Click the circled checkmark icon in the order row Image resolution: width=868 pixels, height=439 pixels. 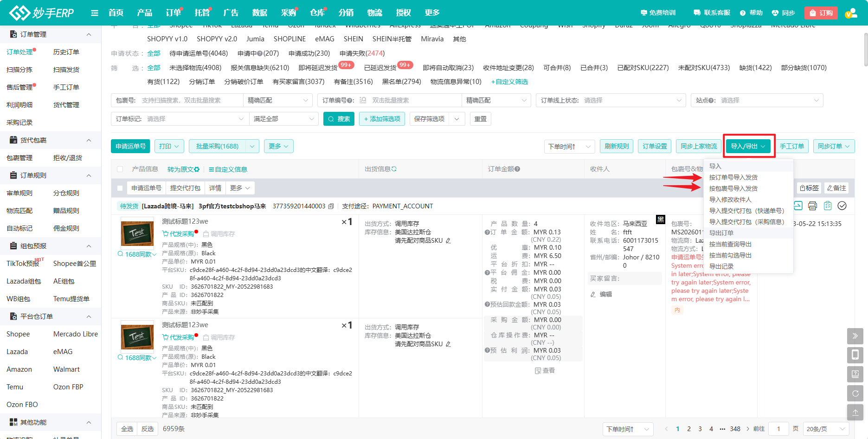(842, 206)
